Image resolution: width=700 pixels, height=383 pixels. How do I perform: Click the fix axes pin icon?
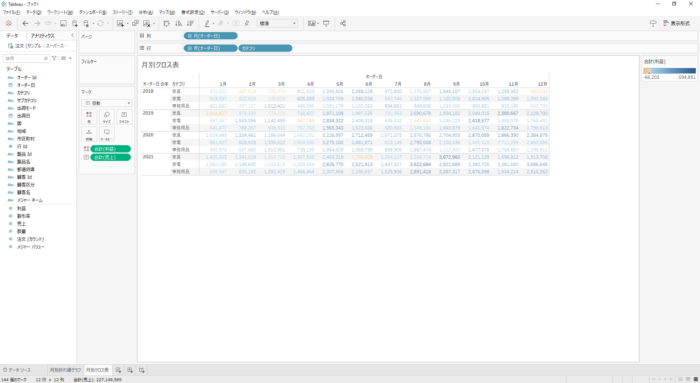246,23
